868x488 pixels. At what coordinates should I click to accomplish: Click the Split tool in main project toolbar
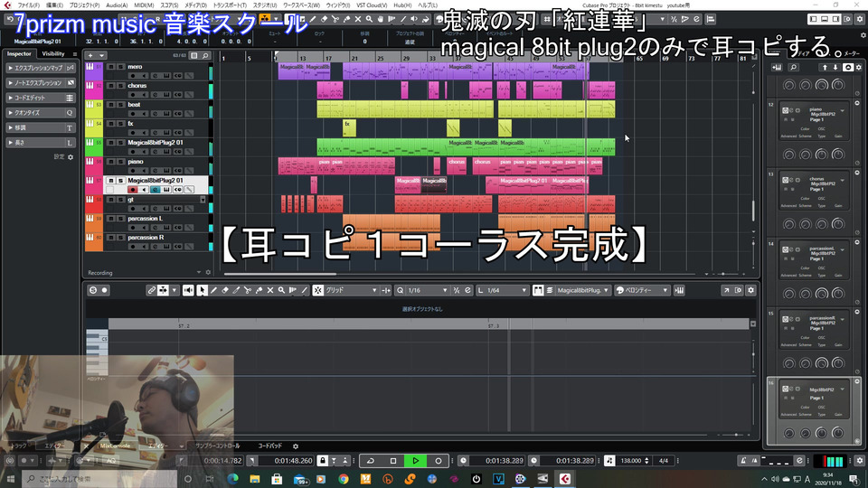click(x=335, y=19)
